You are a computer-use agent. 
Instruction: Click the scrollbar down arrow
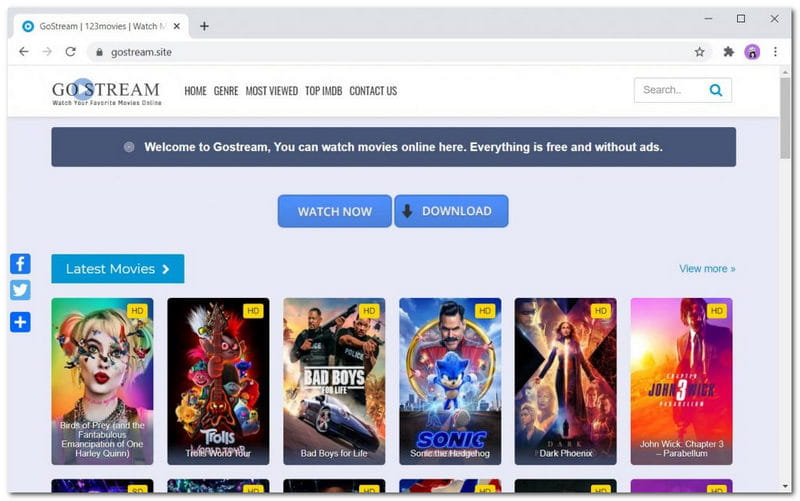pyautogui.click(x=785, y=487)
